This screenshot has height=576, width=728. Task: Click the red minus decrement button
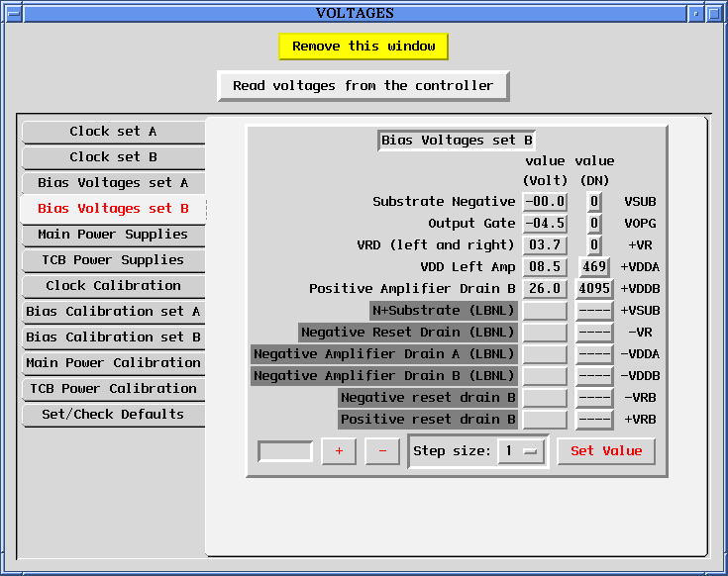coord(382,451)
